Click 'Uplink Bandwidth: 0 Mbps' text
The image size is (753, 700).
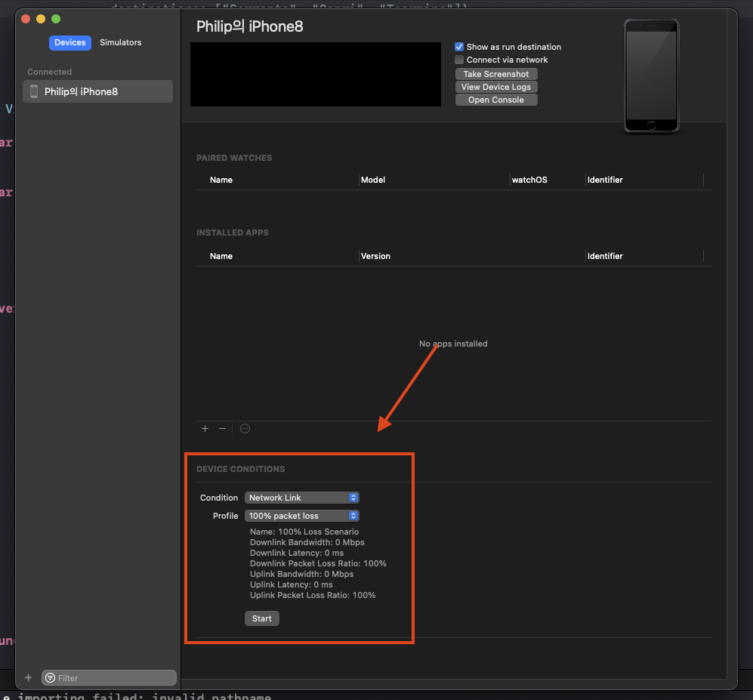(x=301, y=574)
